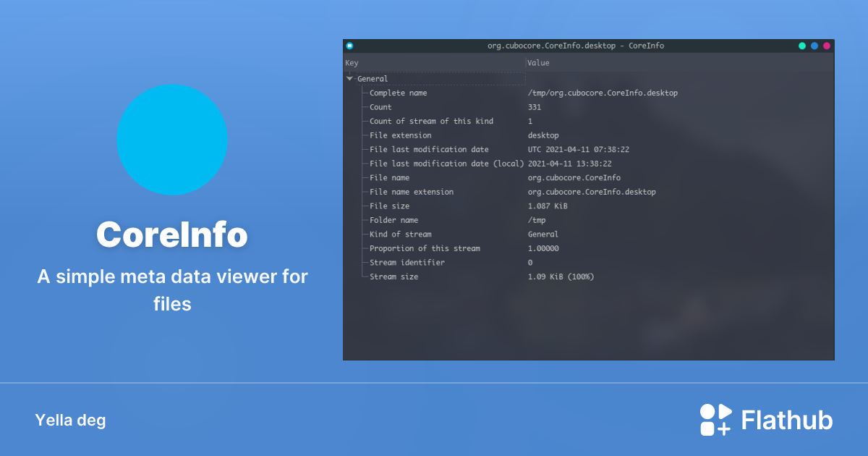The height and width of the screenshot is (456, 868).
Task: Click the Stream size value 1.09 KiB (100%)
Action: (560, 276)
